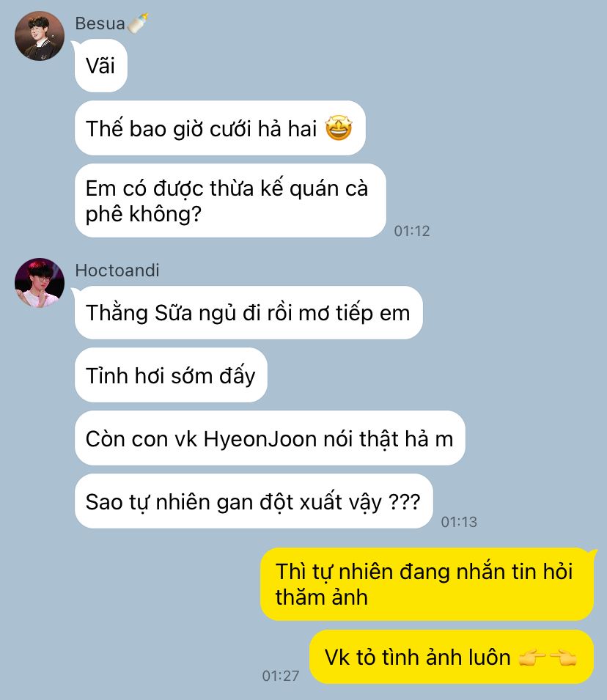Select the "Thế bao giờ cưới hả hai" message

(x=220, y=128)
